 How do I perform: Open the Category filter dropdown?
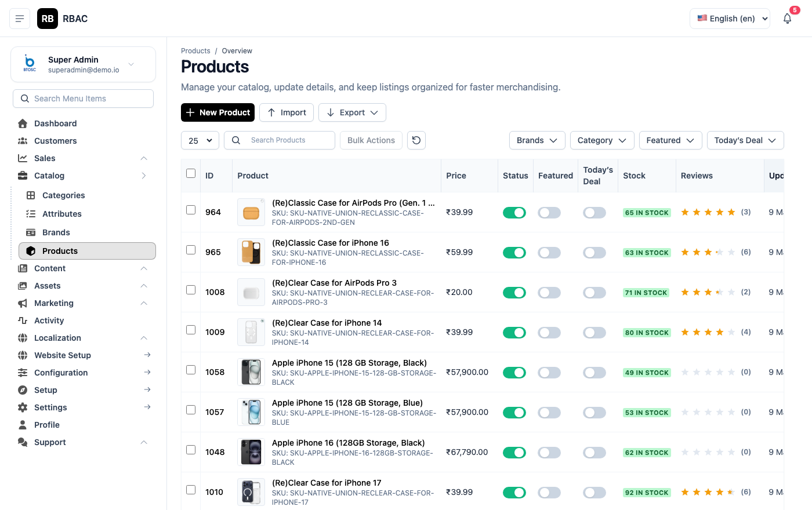pos(602,140)
